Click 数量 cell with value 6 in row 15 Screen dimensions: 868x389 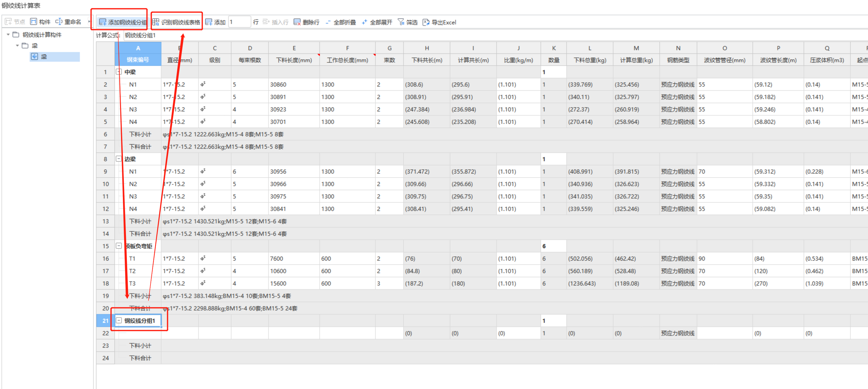pos(553,246)
